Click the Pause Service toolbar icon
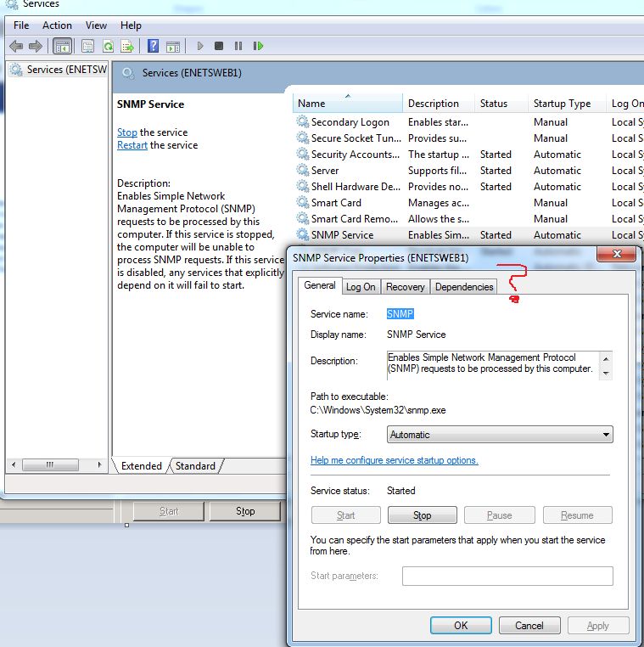This screenshot has width=644, height=647. (238, 46)
